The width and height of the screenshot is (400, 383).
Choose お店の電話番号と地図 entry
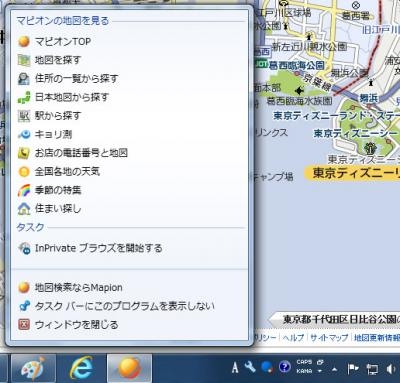130,153
